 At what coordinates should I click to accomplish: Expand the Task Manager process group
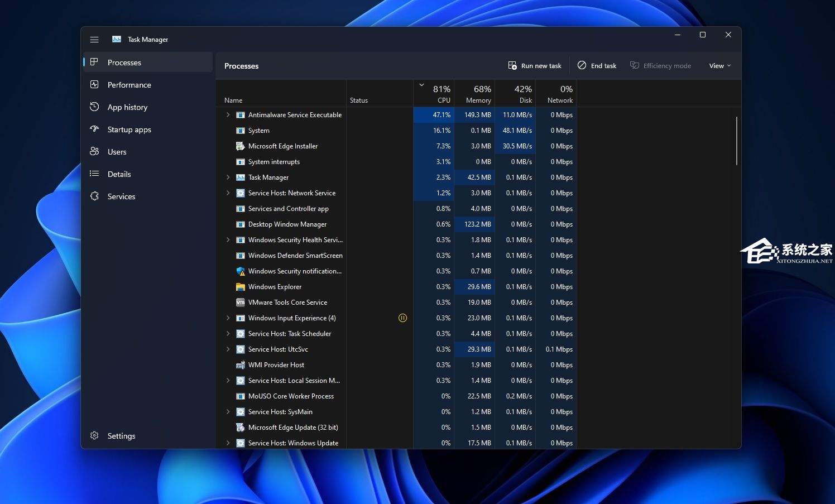(x=228, y=177)
